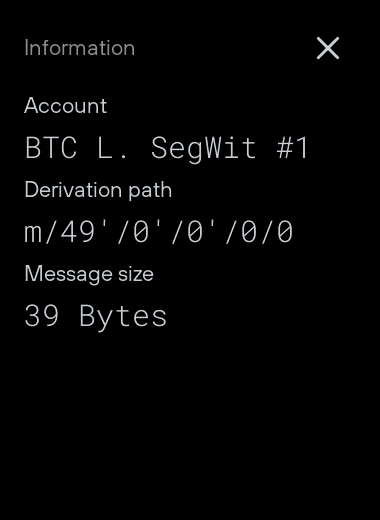The image size is (380, 520).
Task: Select the L. abbreviation in account name
Action: 112,148
